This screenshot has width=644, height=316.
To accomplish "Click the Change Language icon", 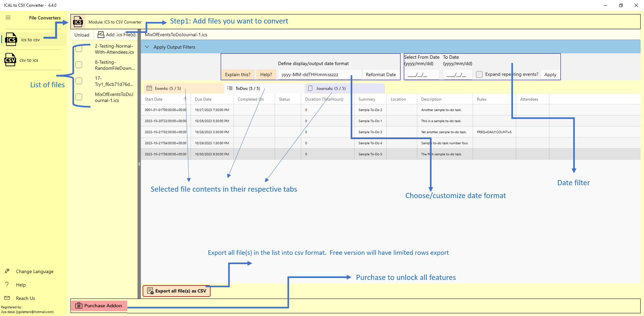I will 7,271.
